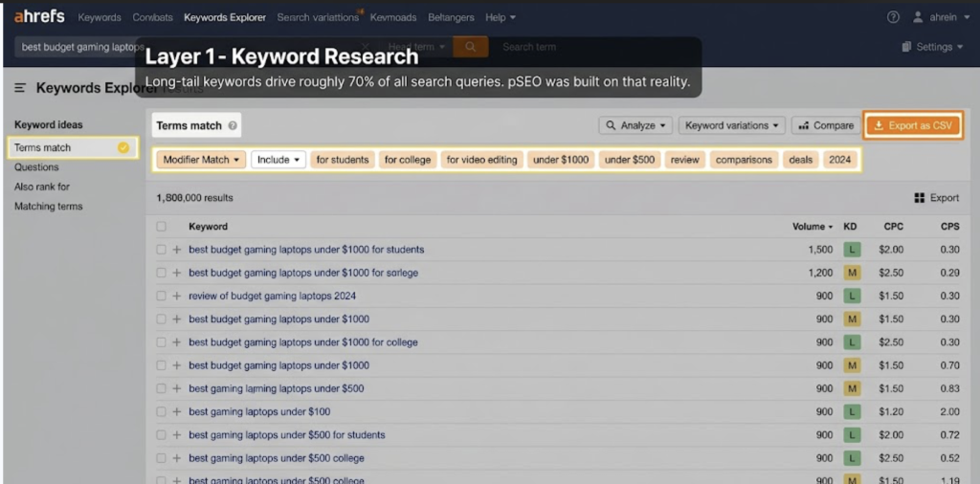Click the '2024' modifier chip
The image size is (980, 484).
(x=840, y=160)
